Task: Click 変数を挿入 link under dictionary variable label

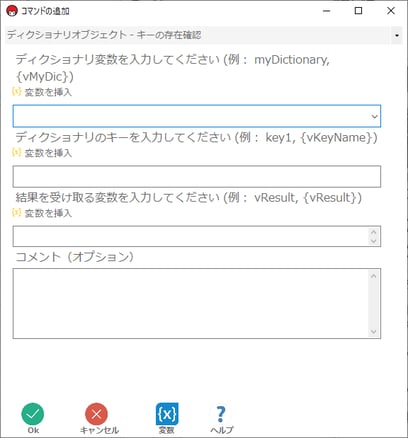Action: pyautogui.click(x=48, y=92)
